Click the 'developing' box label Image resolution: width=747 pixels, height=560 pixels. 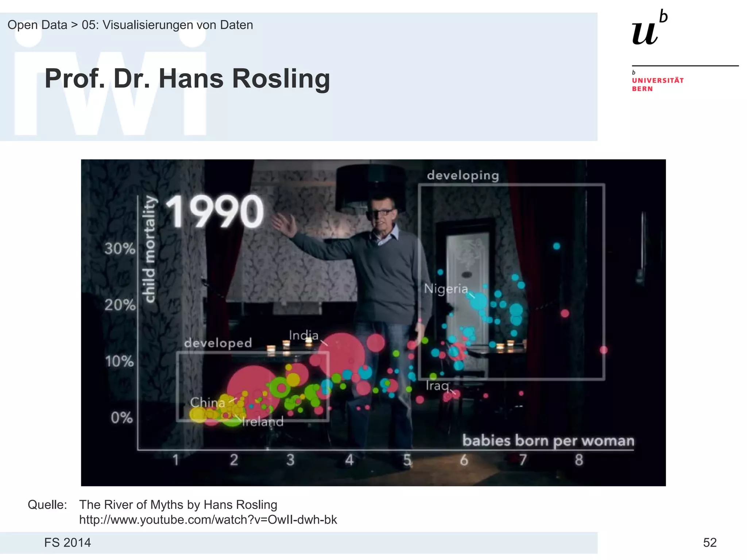(463, 176)
